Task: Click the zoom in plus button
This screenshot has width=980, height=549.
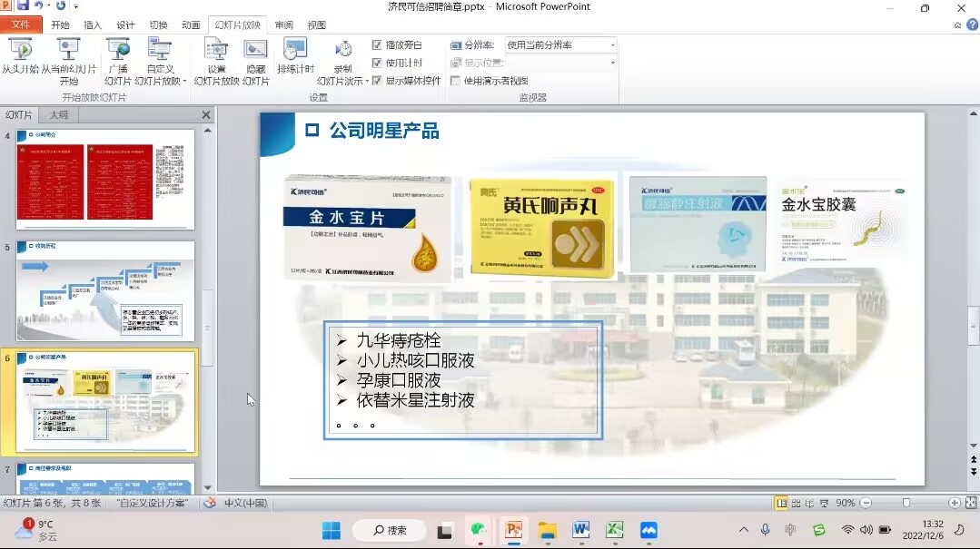Action: (954, 503)
